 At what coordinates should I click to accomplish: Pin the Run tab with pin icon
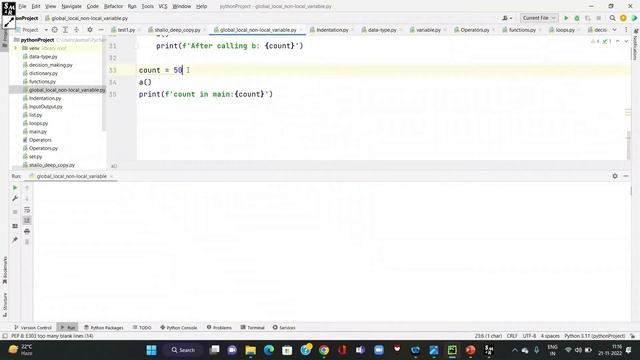coord(15,240)
